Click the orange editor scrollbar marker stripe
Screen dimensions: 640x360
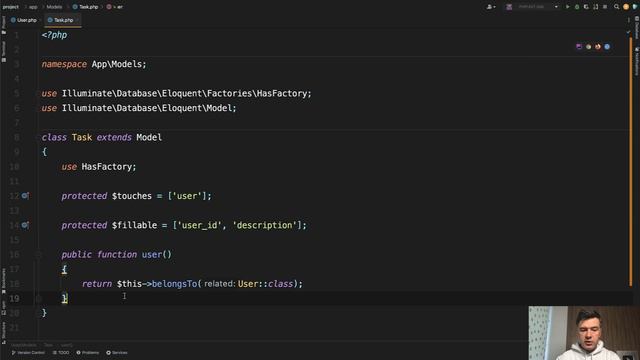coord(630,162)
